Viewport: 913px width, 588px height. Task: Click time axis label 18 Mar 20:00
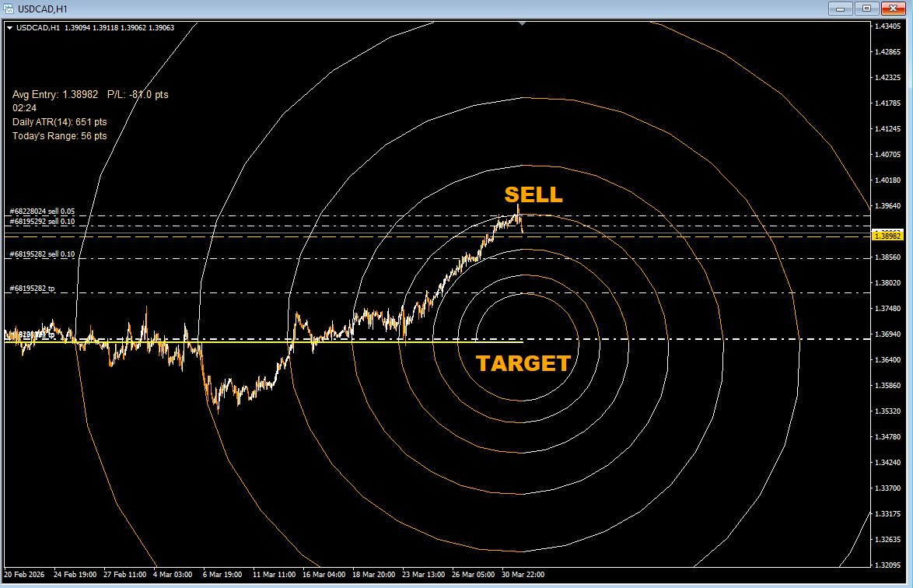[374, 575]
